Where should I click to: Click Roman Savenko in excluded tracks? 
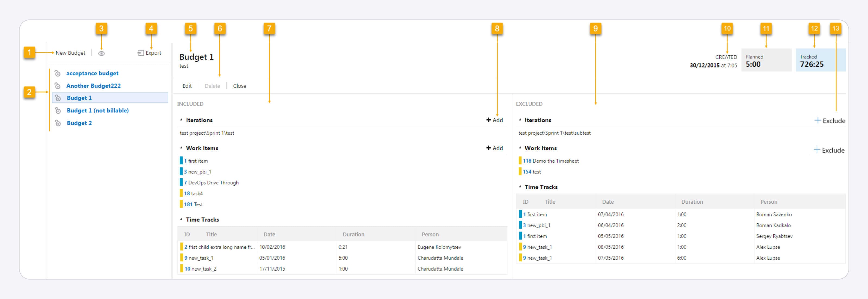pyautogui.click(x=774, y=214)
